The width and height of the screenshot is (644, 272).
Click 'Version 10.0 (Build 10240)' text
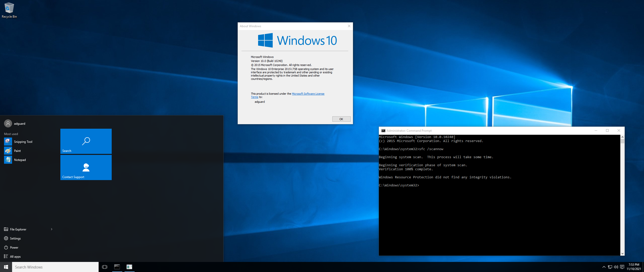[x=267, y=61]
